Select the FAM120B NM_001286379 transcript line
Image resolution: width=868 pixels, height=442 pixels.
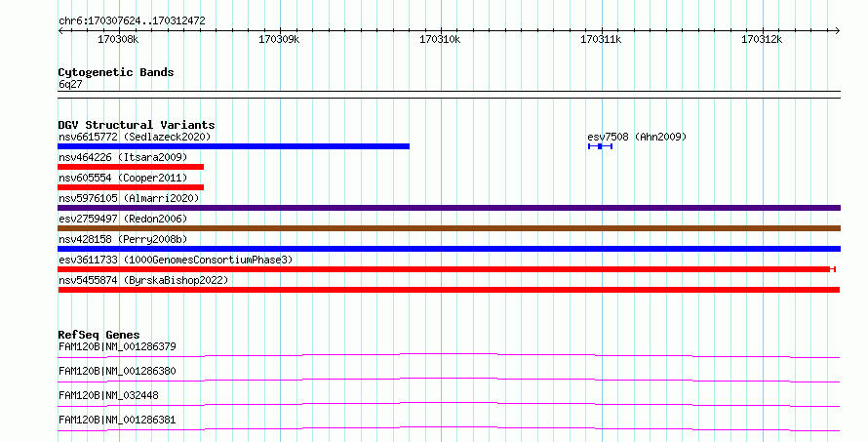click(449, 355)
